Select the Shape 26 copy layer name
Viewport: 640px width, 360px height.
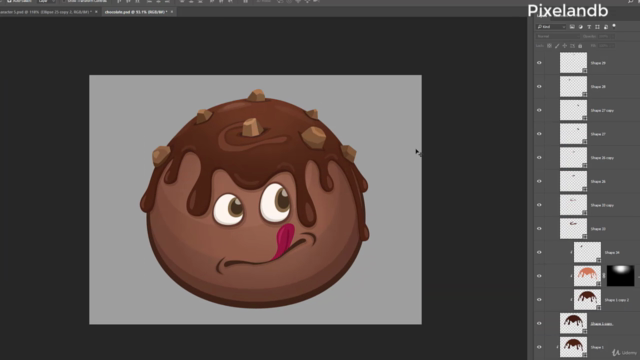(x=602, y=158)
